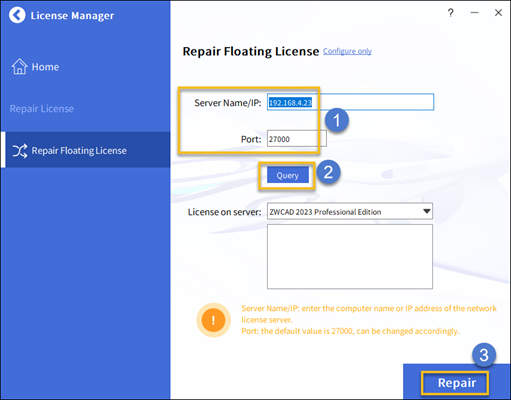Click the empty license details list box
Image resolution: width=511 pixels, height=400 pixels.
point(350,256)
